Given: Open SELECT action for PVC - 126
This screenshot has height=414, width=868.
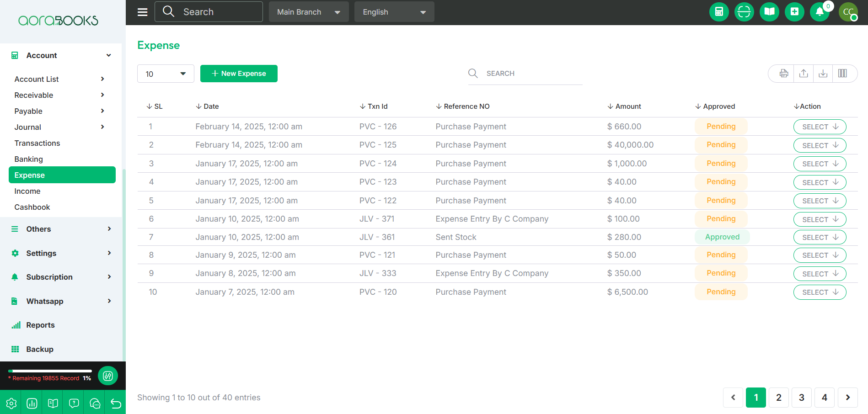Looking at the screenshot, I should pos(820,127).
